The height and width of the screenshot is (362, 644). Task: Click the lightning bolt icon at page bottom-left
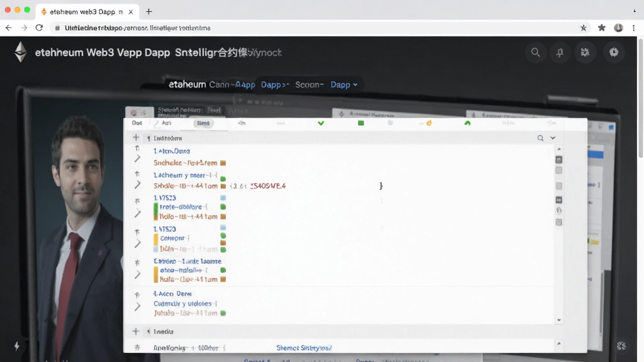(x=17, y=346)
